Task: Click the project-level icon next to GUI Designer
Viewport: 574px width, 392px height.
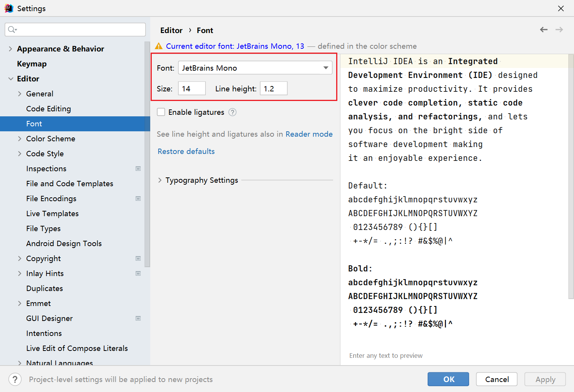Action: [x=138, y=318]
